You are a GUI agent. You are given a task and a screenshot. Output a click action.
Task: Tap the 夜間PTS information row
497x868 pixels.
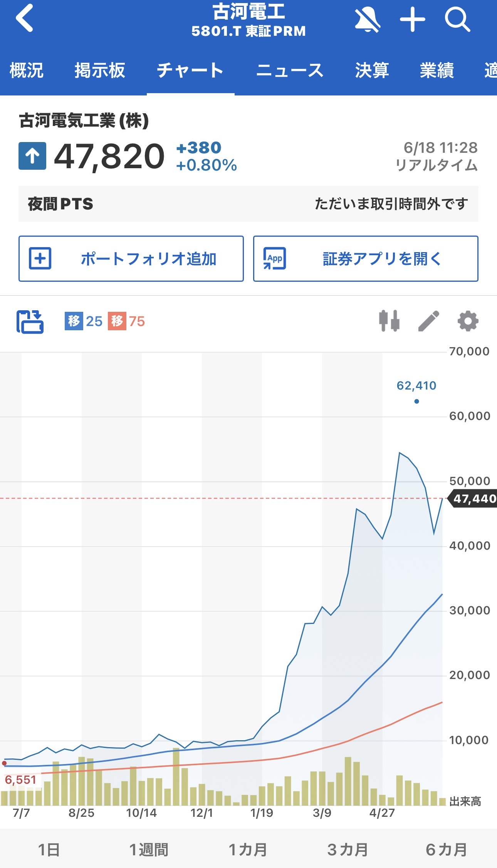(248, 204)
